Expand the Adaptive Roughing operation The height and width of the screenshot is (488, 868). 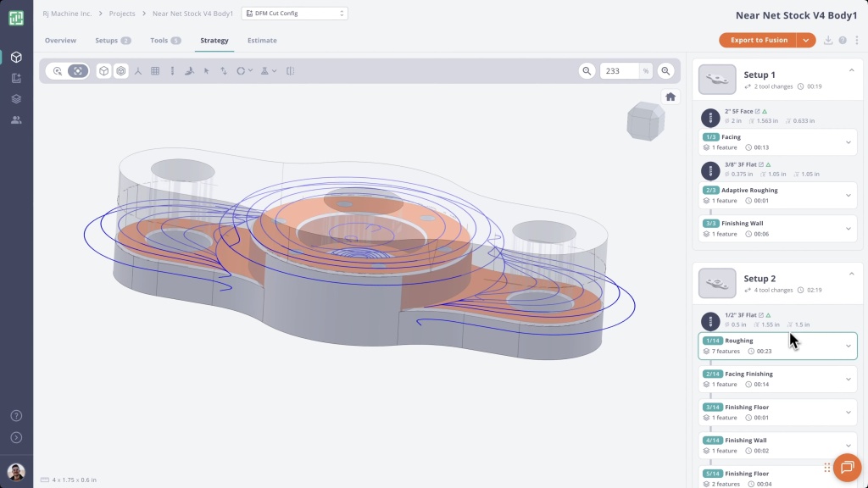pos(849,195)
